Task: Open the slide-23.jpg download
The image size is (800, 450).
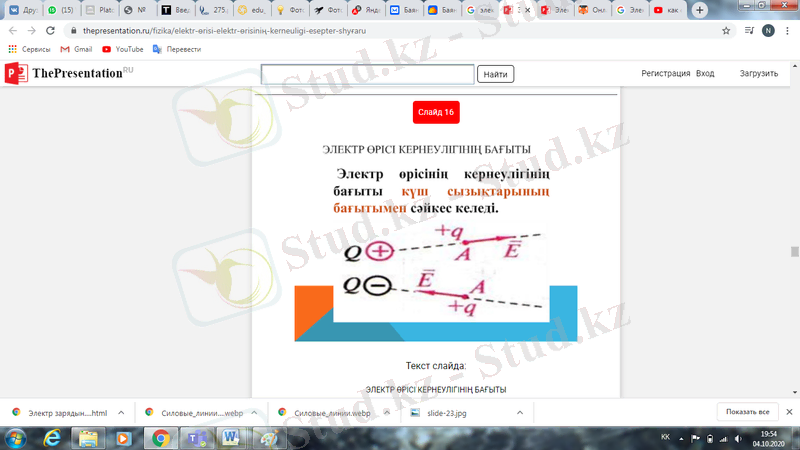Action: 440,413
